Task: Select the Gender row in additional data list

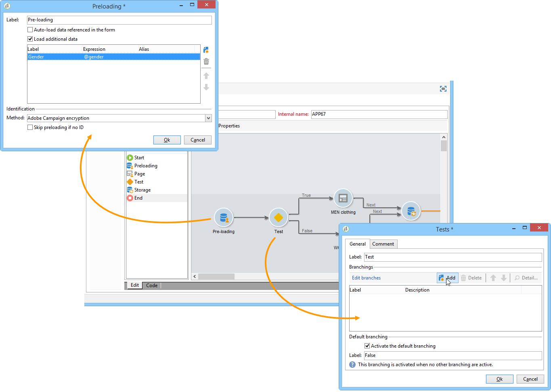Action: tap(114, 57)
